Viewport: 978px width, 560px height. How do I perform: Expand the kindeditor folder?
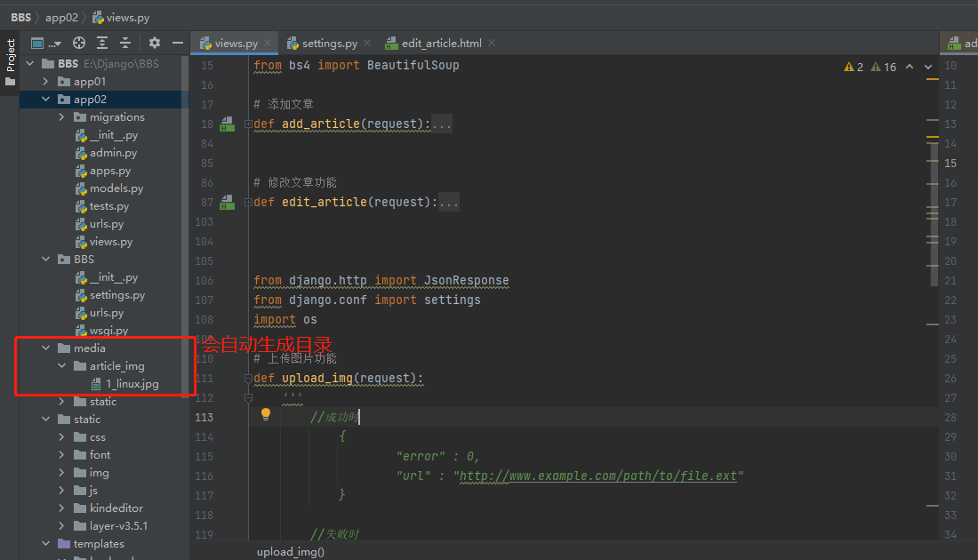tap(61, 508)
